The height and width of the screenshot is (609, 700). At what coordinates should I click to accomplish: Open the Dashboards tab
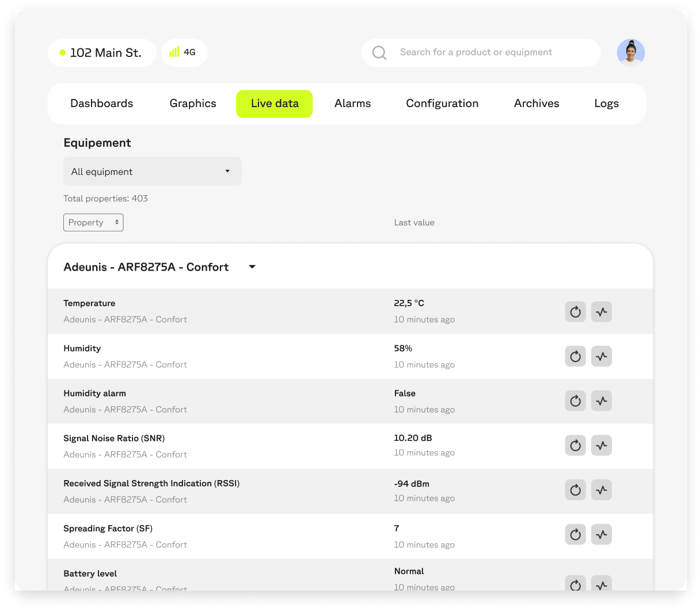(101, 104)
